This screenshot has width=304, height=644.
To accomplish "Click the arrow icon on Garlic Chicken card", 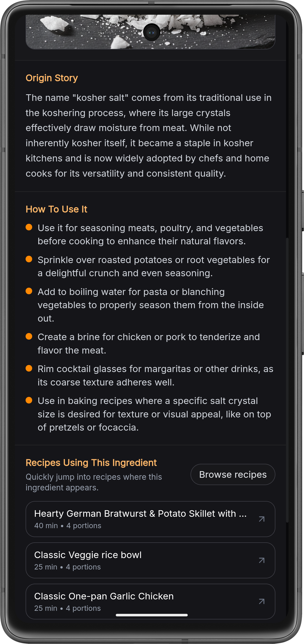I will (262, 601).
